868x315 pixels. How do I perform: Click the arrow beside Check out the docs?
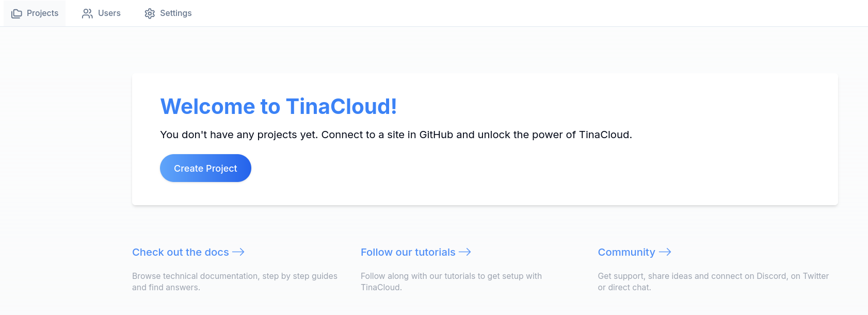(x=238, y=252)
